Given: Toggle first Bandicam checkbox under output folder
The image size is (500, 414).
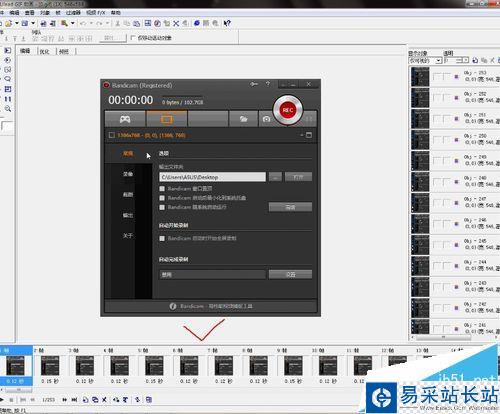Looking at the screenshot, I should tap(162, 189).
